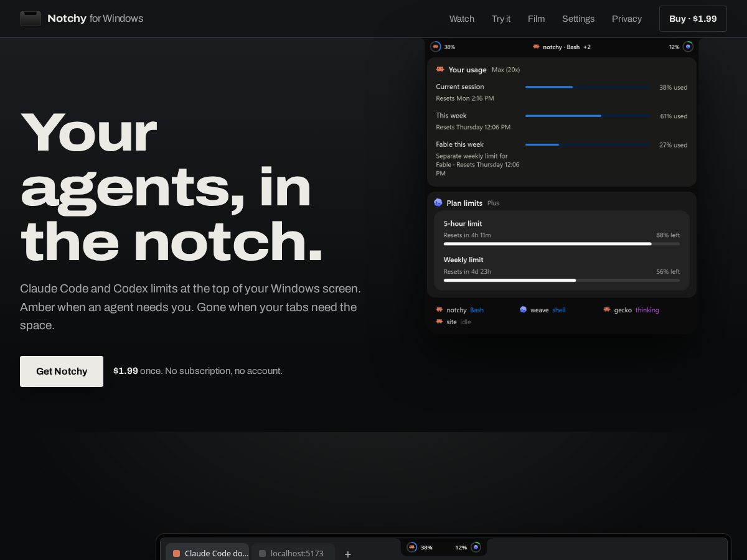Screen dimensions: 747x560
Task: Click the crab icon beside the site agent
Action: (439, 322)
